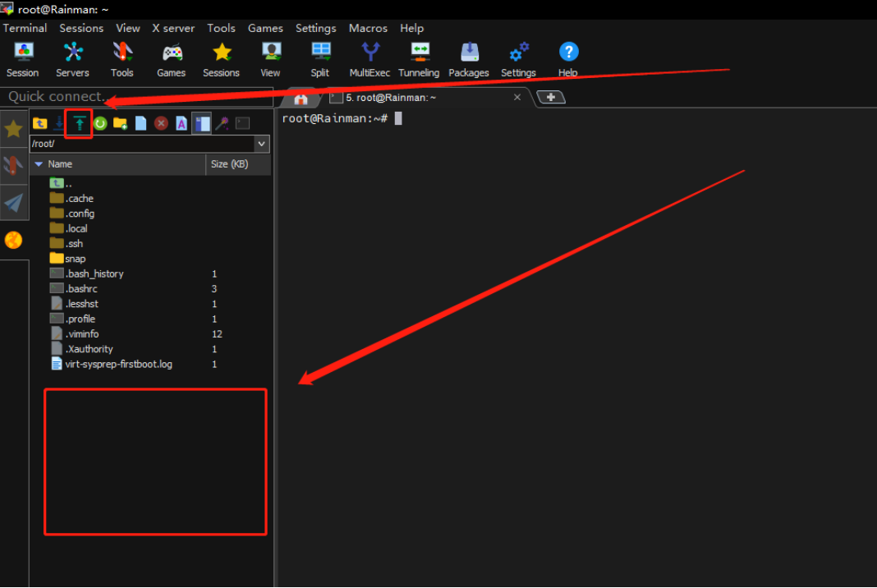The height and width of the screenshot is (588, 877).
Task: Open the Tunneling tool in toolbar
Action: point(419,59)
